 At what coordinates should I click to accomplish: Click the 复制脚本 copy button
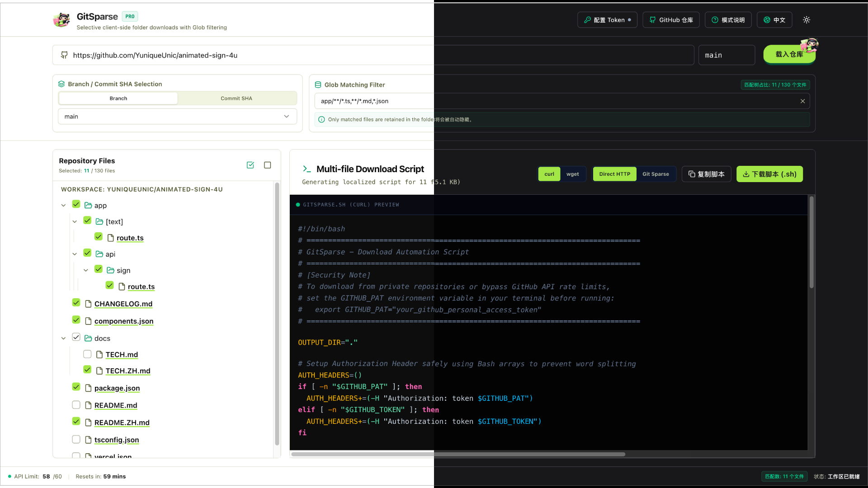[706, 174]
